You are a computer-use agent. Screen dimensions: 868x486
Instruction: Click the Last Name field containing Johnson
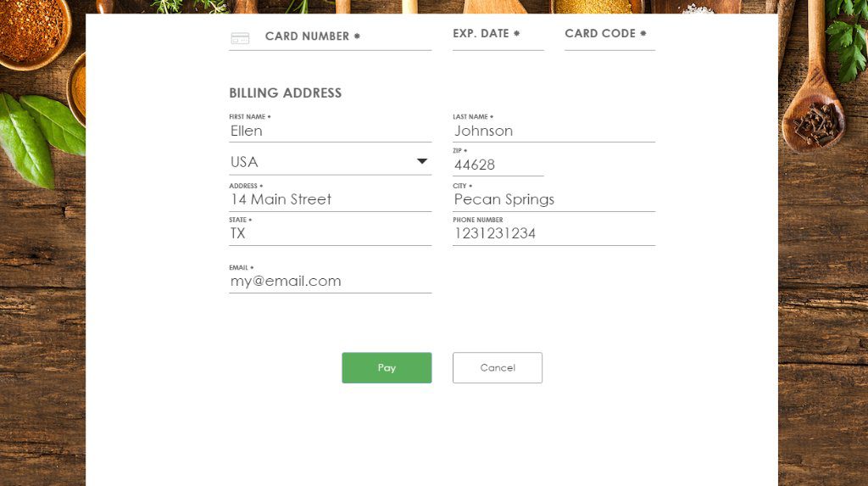click(x=554, y=131)
